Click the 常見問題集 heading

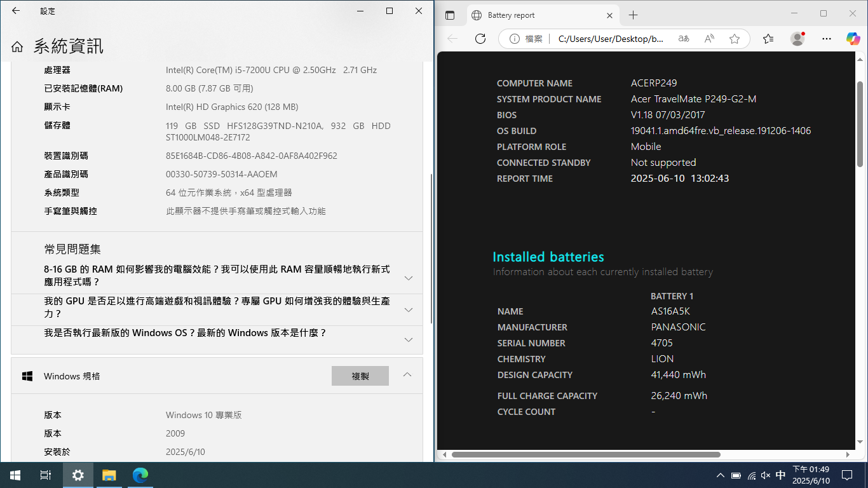[72, 249]
